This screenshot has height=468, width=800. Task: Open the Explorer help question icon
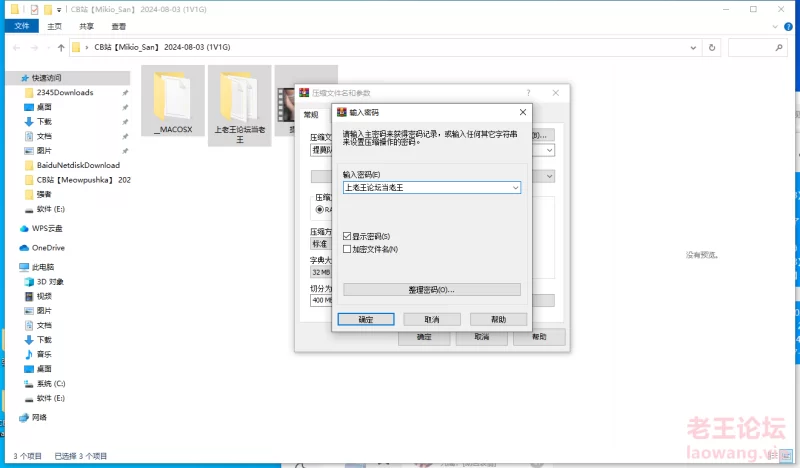(x=788, y=27)
